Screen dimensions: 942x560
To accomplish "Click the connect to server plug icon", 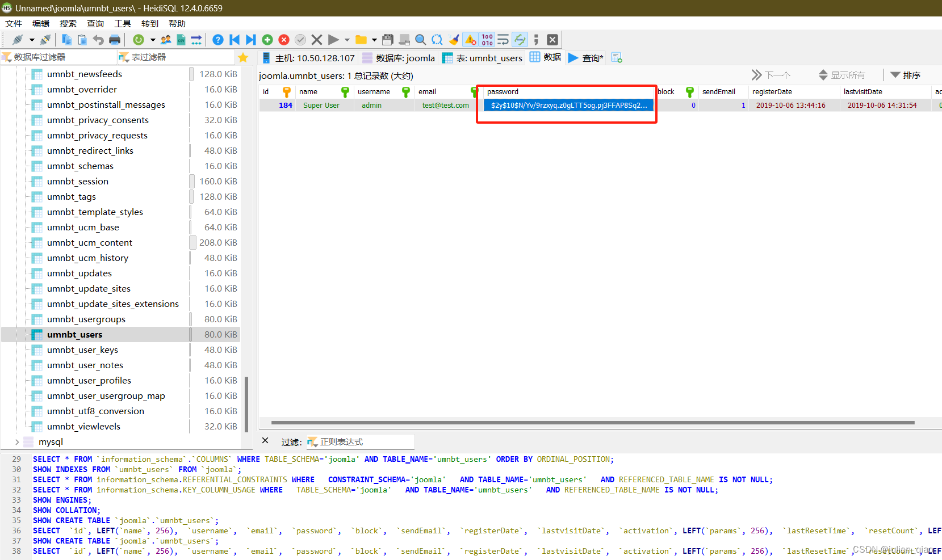I will (x=18, y=40).
